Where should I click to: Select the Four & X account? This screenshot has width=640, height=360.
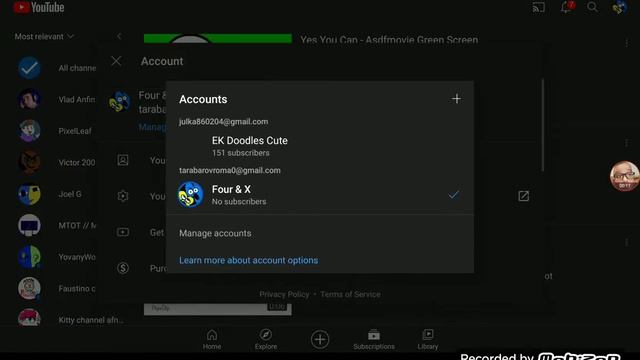[320, 195]
